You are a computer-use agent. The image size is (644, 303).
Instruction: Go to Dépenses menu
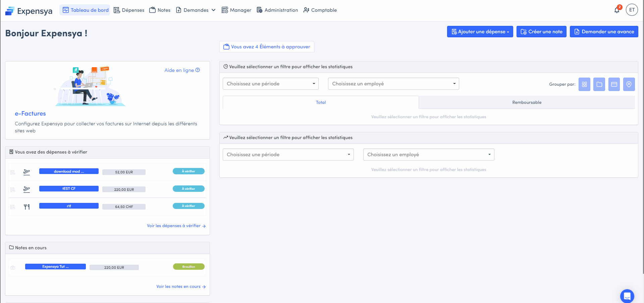coord(129,10)
